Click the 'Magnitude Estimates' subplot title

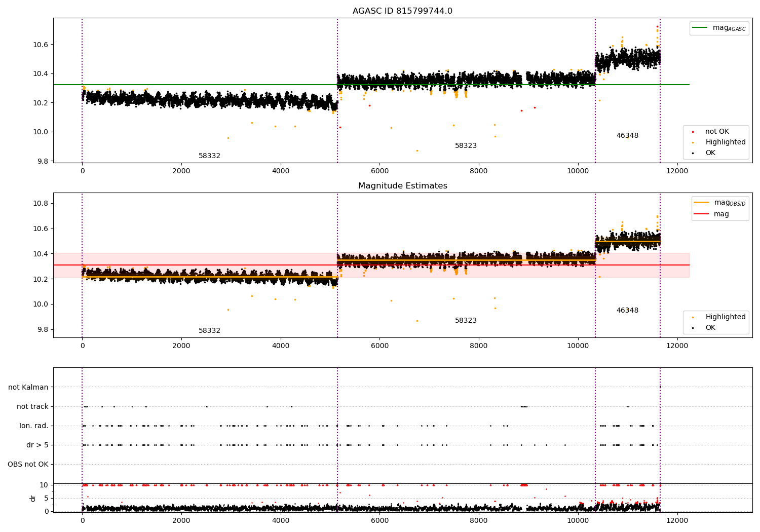click(x=402, y=186)
